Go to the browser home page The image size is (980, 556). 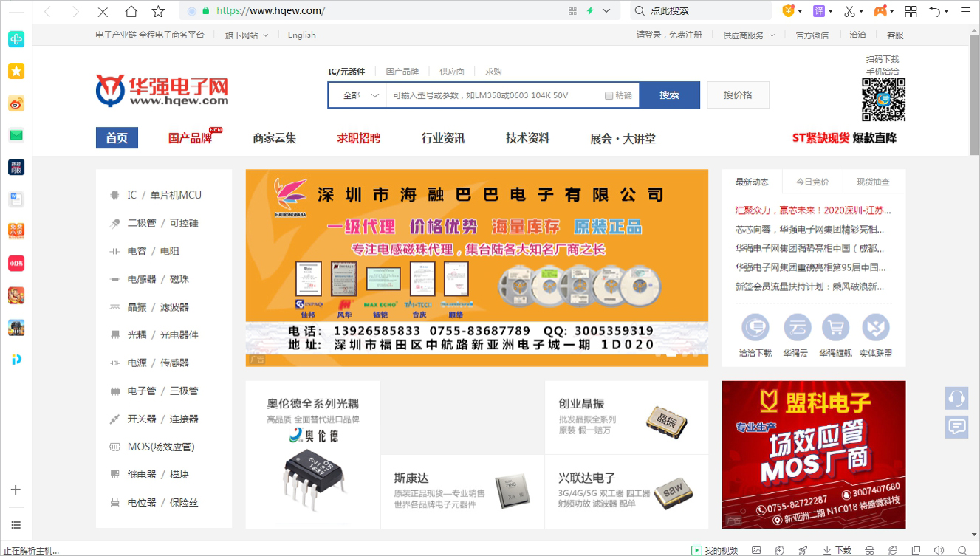[131, 12]
